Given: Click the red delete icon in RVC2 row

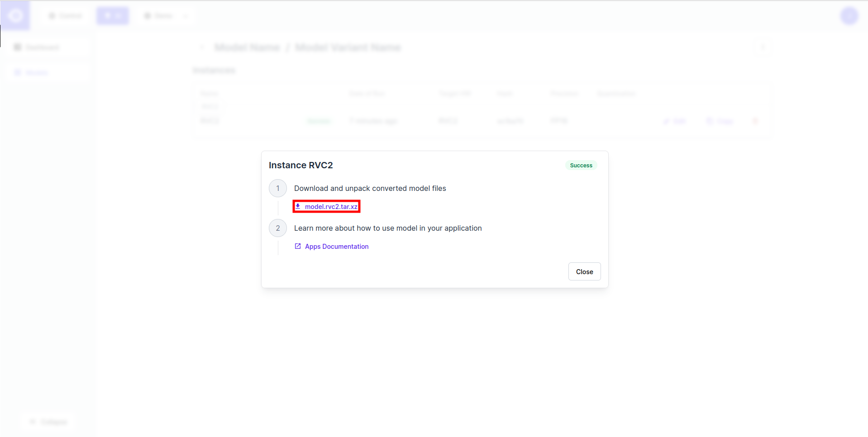Looking at the screenshot, I should [x=755, y=121].
